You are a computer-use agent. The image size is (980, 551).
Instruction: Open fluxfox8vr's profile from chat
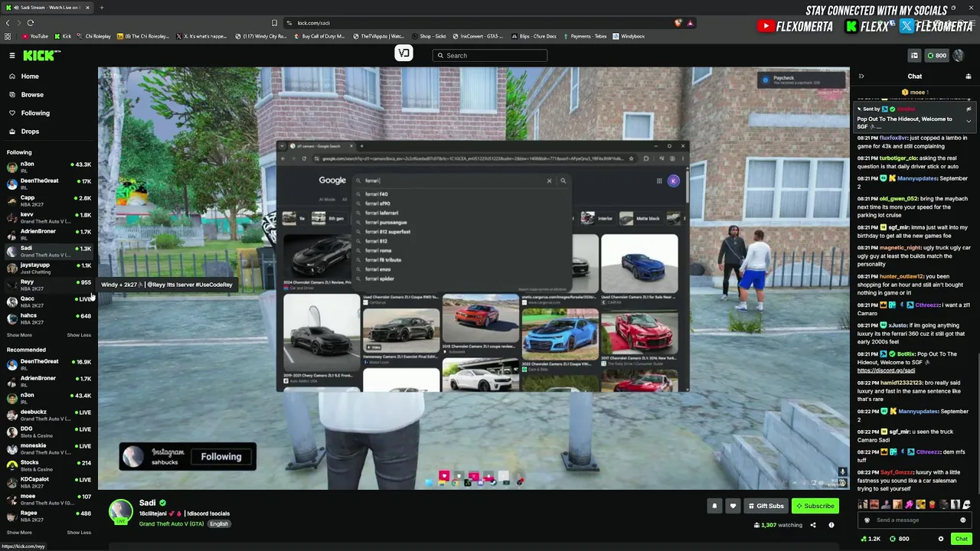(x=893, y=138)
